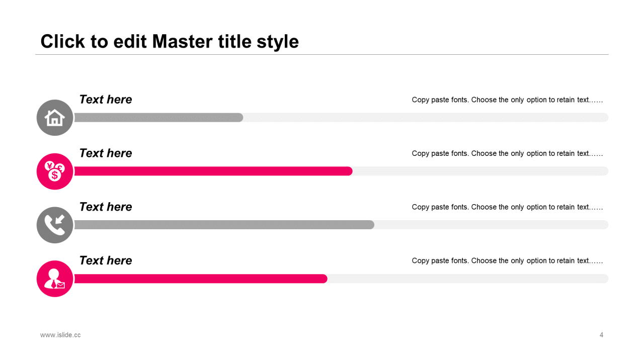Click the "Copy paste fonts" text in the phone row
Screen dimensions: 644x362
click(x=507, y=207)
